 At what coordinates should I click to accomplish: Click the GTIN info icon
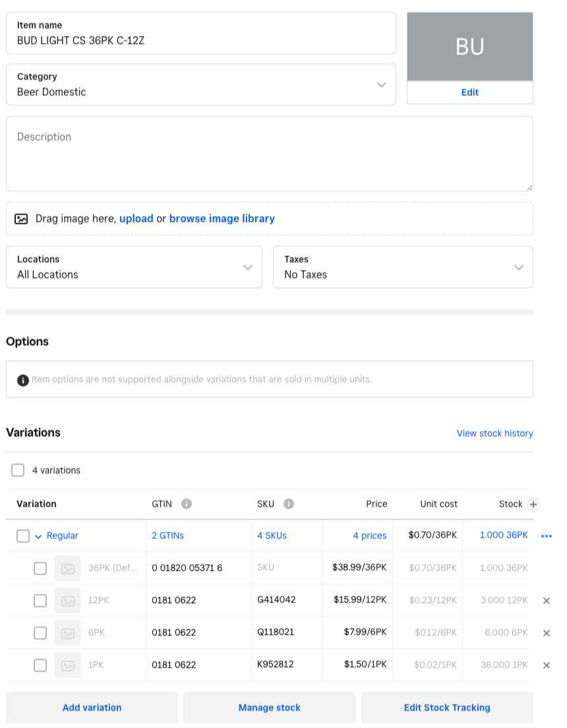point(187,504)
